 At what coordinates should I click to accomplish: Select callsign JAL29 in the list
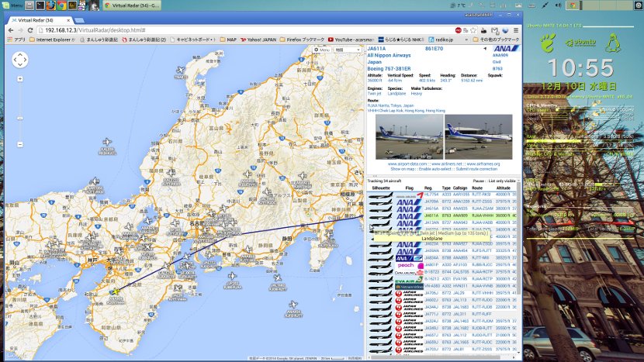tap(459, 293)
